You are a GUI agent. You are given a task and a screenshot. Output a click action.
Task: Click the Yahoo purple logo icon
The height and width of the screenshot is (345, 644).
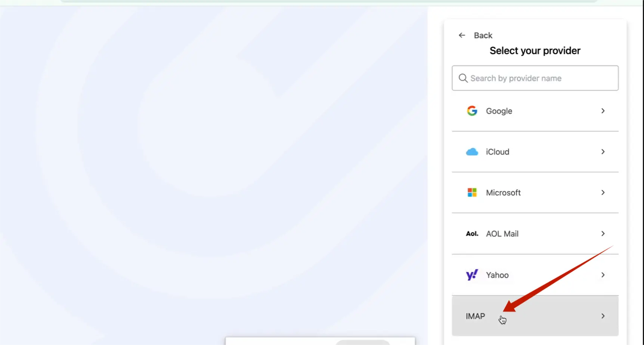472,275
